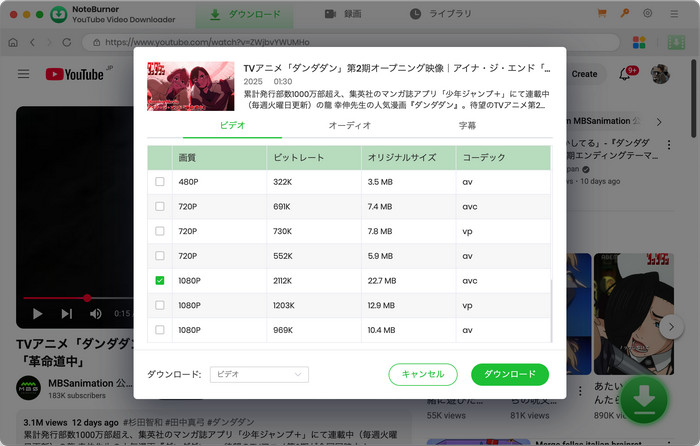Image resolution: width=700 pixels, height=446 pixels.
Task: Click next arrow on the shorts carousel
Action: (x=671, y=327)
